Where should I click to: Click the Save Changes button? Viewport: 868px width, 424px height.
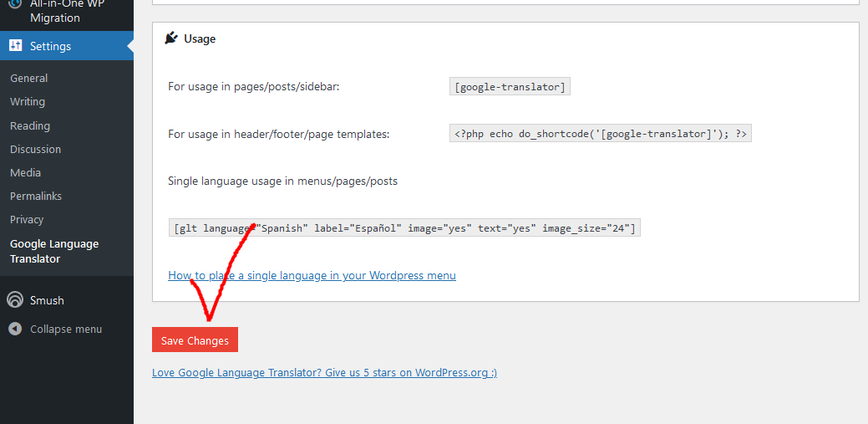pos(195,340)
